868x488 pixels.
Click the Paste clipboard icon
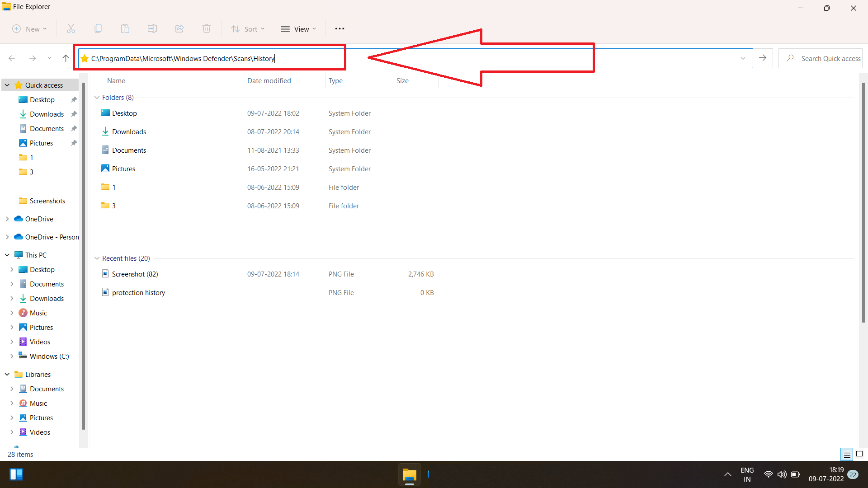[125, 29]
